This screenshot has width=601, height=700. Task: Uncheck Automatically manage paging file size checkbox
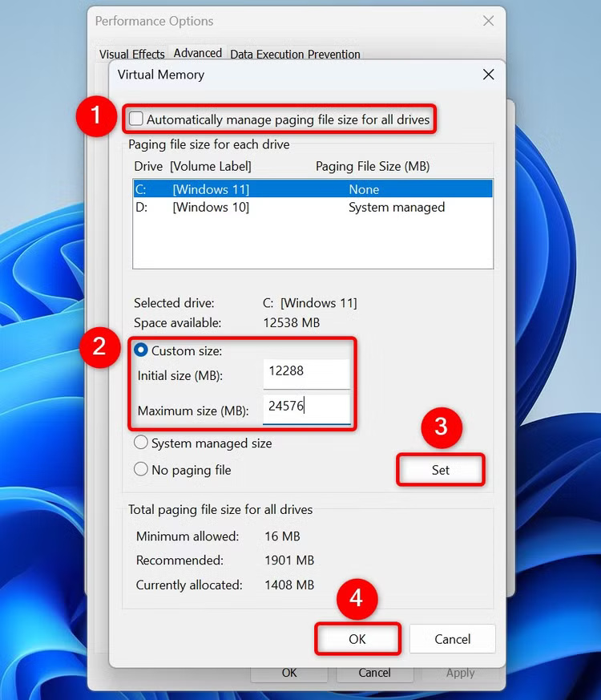click(137, 119)
